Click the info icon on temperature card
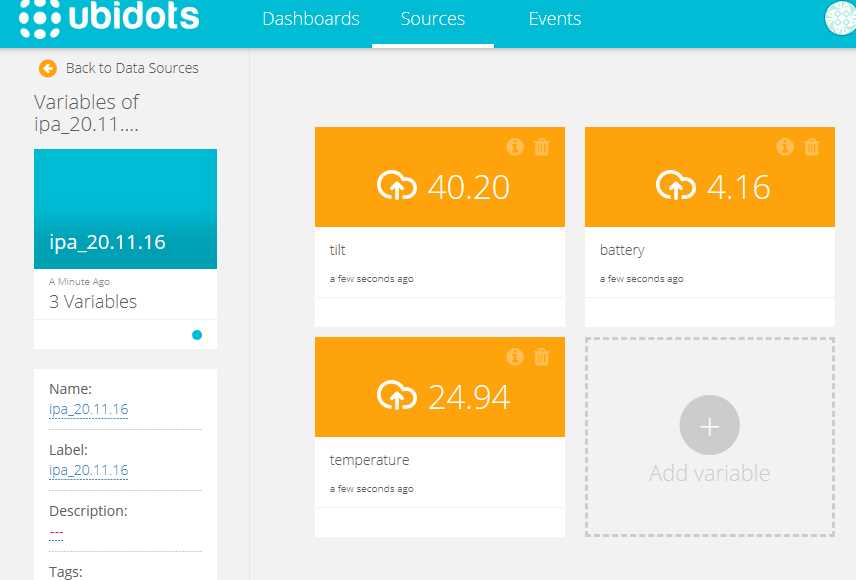856x580 pixels. (515, 357)
